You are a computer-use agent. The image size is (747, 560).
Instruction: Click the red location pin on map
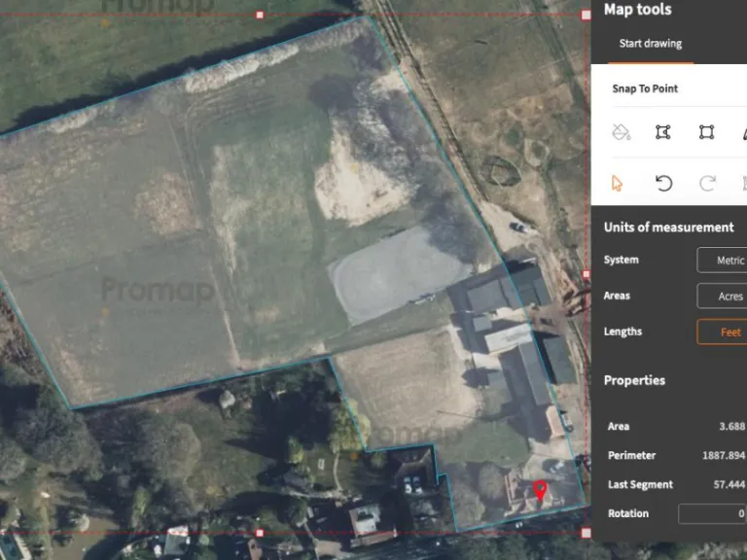pos(541,491)
